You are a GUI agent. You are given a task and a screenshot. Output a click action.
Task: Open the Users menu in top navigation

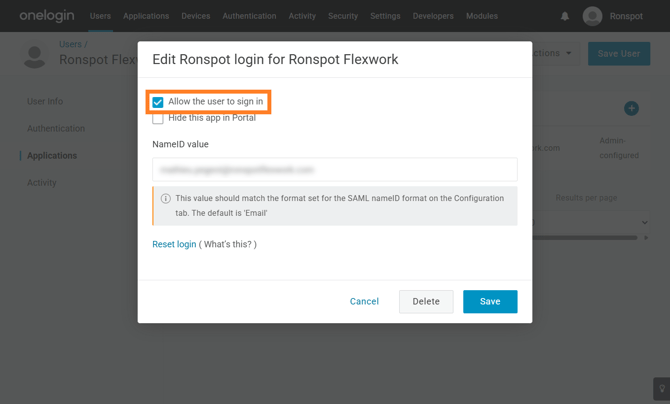click(100, 16)
